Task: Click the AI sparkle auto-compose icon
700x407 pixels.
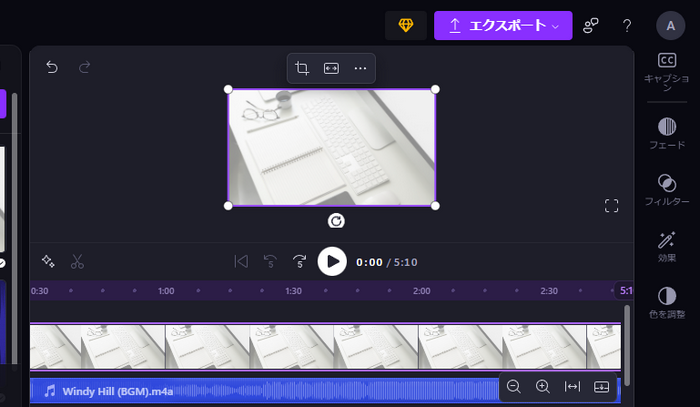Action: pos(48,261)
